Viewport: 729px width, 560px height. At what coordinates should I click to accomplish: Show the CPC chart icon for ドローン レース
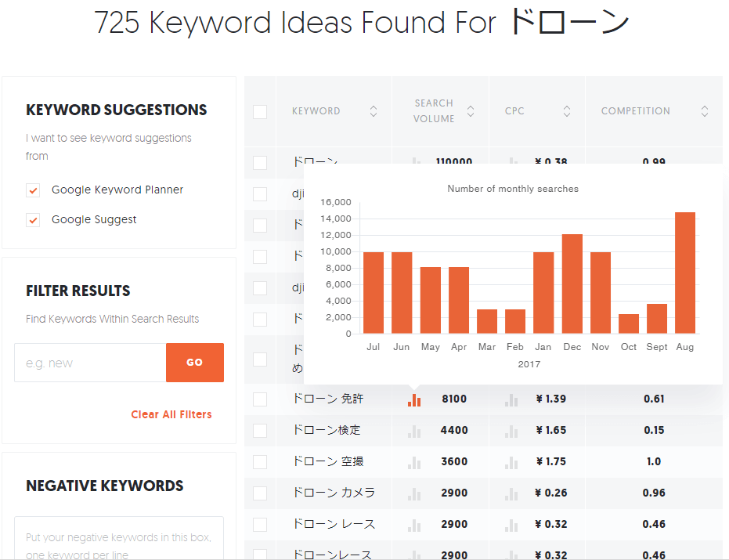pyautogui.click(x=511, y=525)
